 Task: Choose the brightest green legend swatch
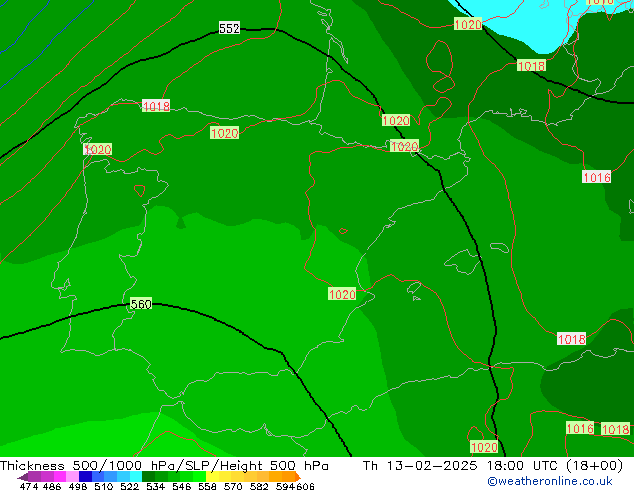point(199,477)
